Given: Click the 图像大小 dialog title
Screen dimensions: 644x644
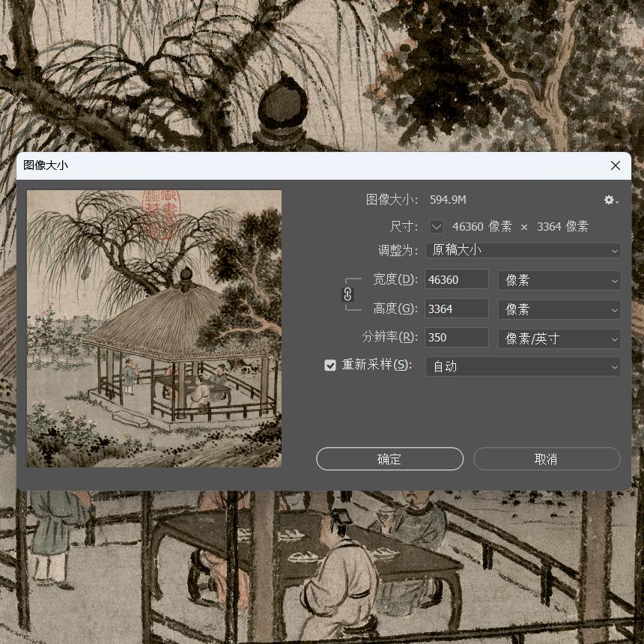Looking at the screenshot, I should tap(46, 165).
